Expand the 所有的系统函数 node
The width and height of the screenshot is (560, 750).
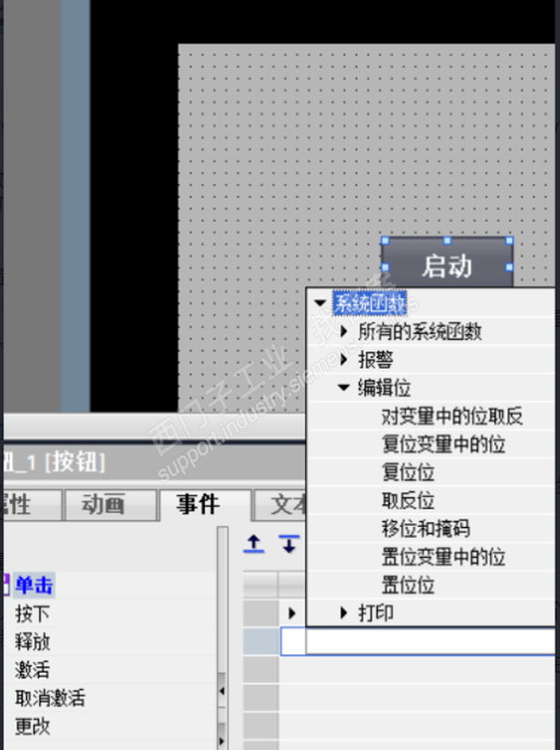pyautogui.click(x=343, y=331)
